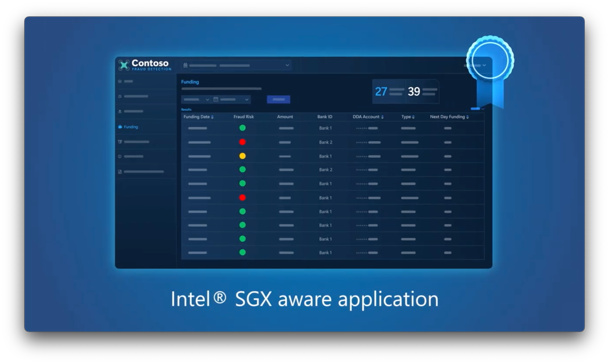The height and width of the screenshot is (364, 609).
Task: Select Funding in the sidebar menu
Action: pos(131,127)
